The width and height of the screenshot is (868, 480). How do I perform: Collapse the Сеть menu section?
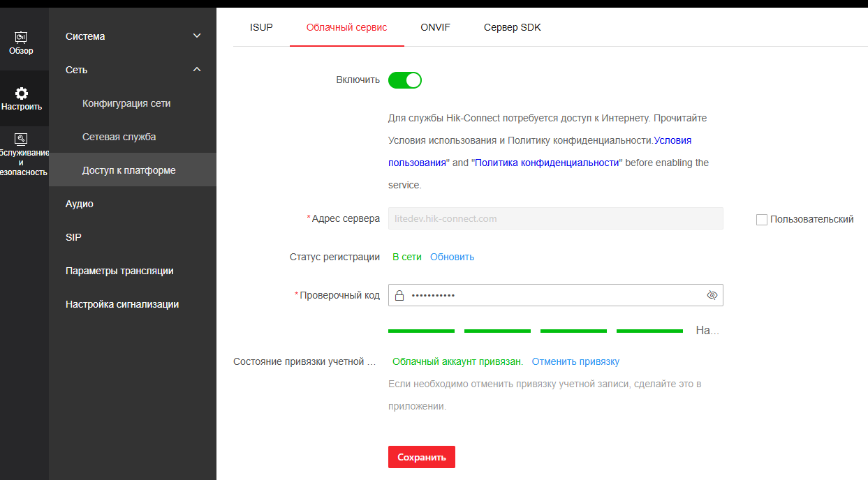tap(132, 70)
